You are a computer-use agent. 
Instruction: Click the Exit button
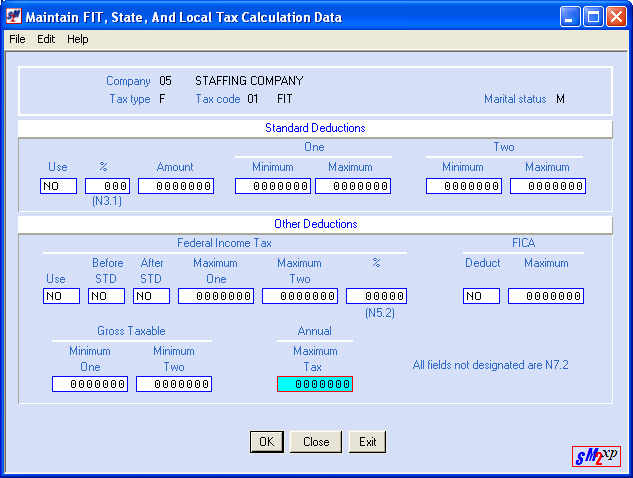[x=367, y=442]
